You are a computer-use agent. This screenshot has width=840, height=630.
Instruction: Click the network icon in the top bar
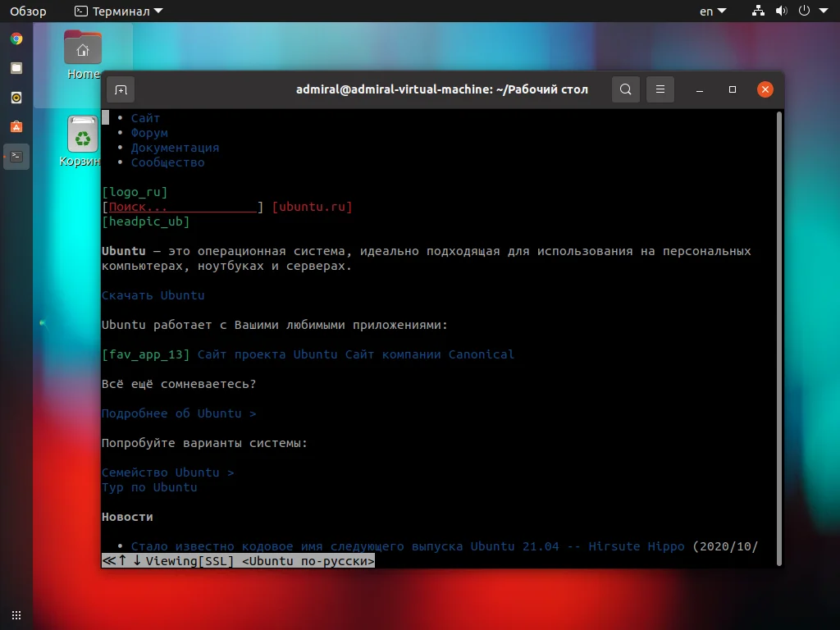coord(756,11)
